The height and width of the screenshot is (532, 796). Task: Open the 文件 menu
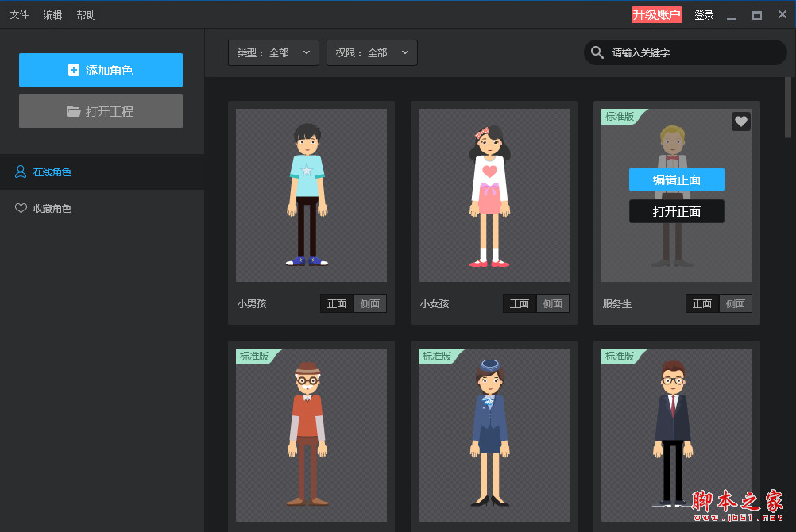point(19,15)
